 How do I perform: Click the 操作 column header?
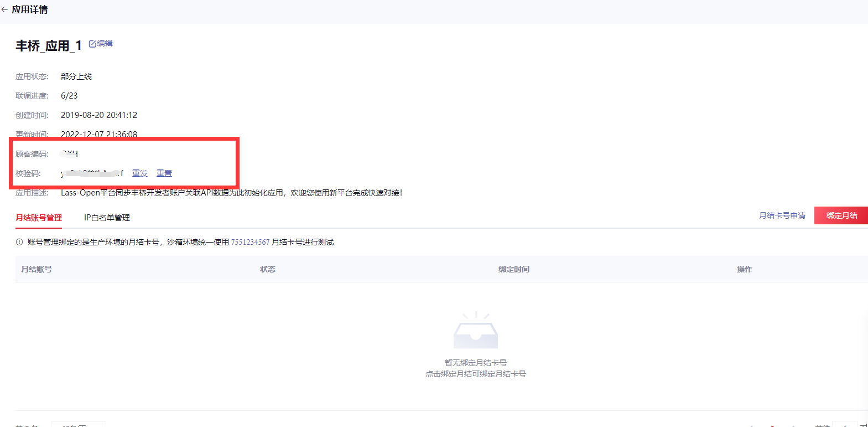[744, 269]
